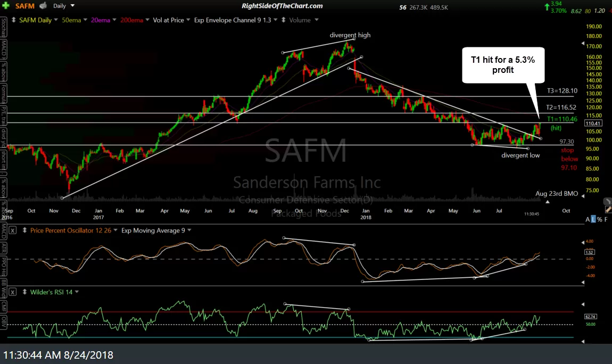Select the A scaling mode

click(x=588, y=220)
